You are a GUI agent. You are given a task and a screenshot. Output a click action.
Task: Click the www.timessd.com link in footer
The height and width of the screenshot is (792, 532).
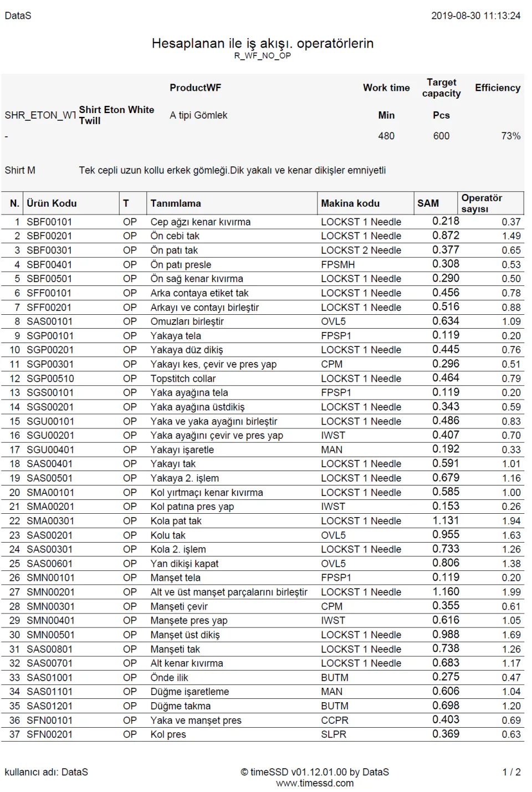(315, 783)
